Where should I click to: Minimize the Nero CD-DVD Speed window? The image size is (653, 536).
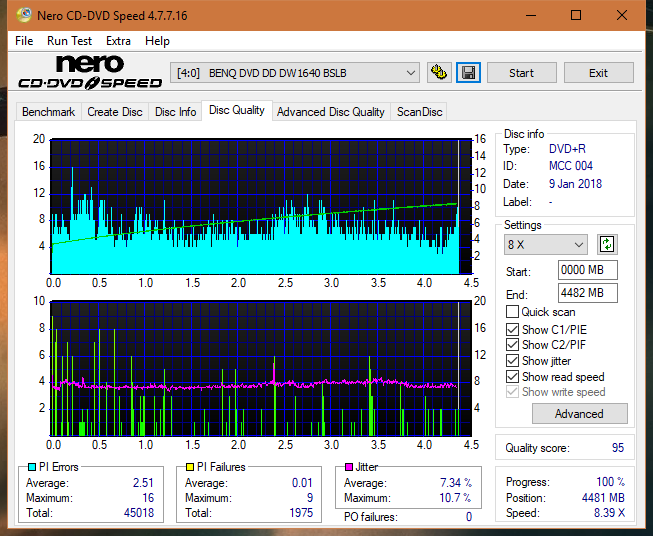tap(531, 15)
